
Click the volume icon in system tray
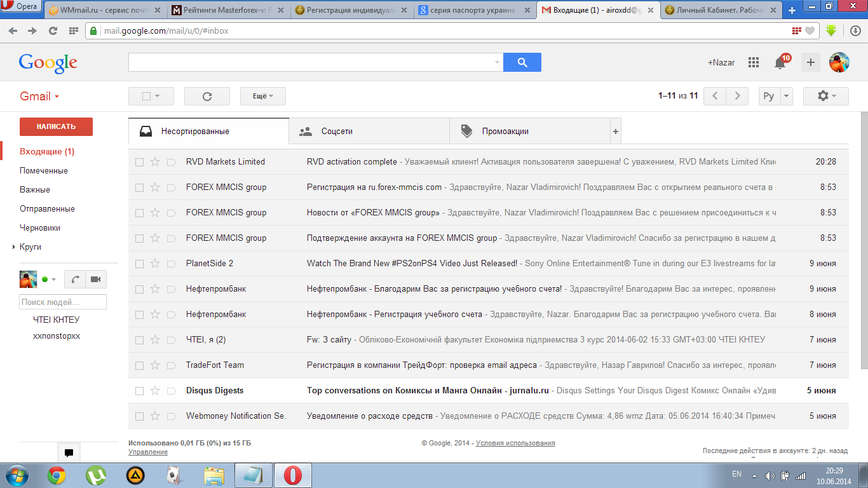point(770,475)
